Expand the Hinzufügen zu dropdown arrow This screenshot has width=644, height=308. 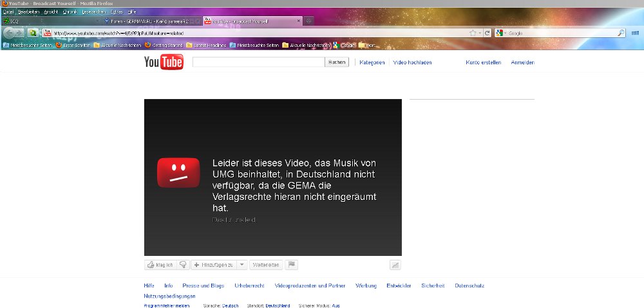[x=242, y=265]
